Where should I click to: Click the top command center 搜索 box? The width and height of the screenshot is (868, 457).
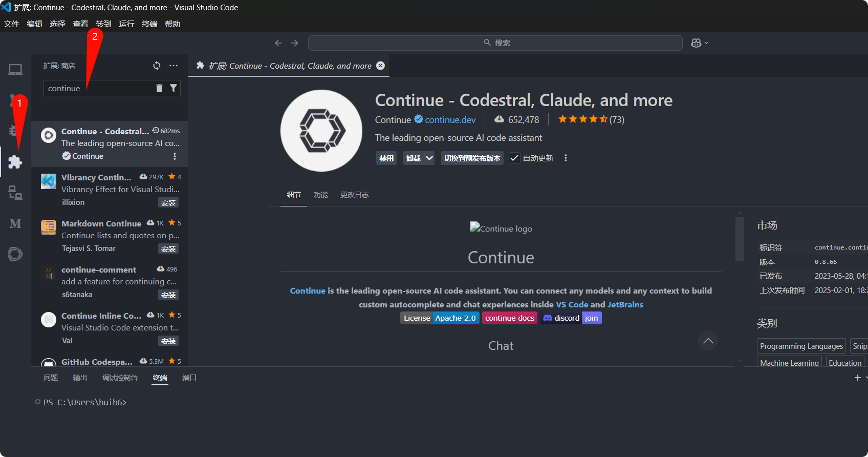pyautogui.click(x=495, y=43)
